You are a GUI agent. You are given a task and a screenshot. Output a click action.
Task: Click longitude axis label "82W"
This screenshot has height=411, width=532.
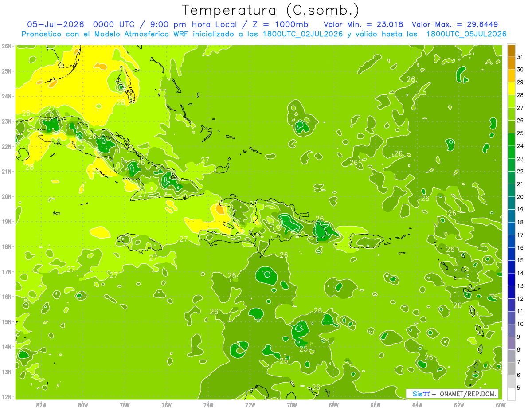click(x=41, y=405)
